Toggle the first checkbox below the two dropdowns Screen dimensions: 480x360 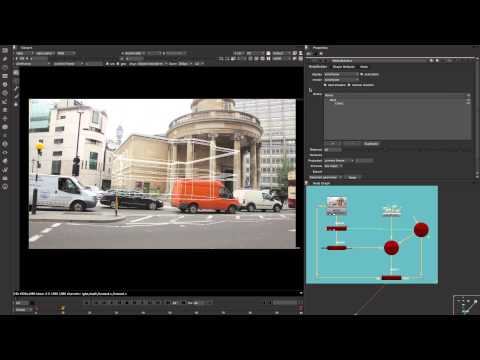pyautogui.click(x=325, y=85)
